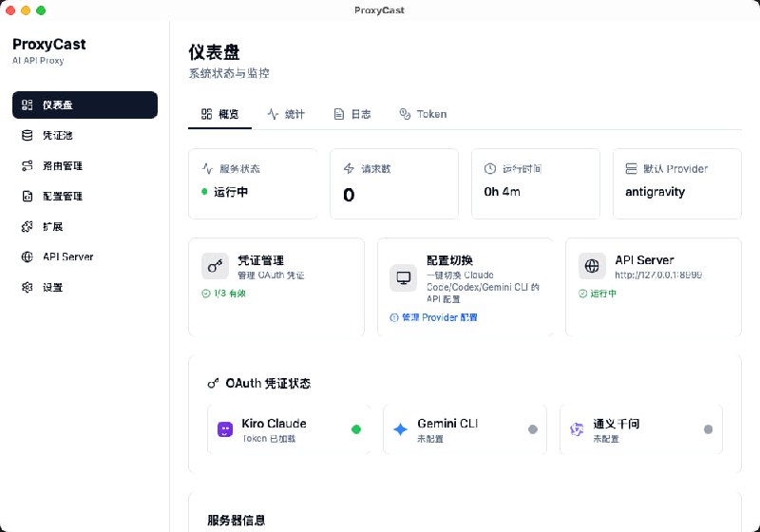Screen dimensions: 760x532
Task: Click the 配置切换 monitor icon
Action: point(403,278)
